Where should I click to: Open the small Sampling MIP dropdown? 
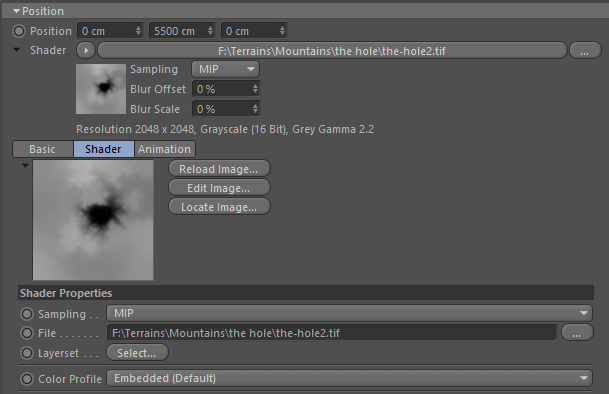tap(225, 69)
